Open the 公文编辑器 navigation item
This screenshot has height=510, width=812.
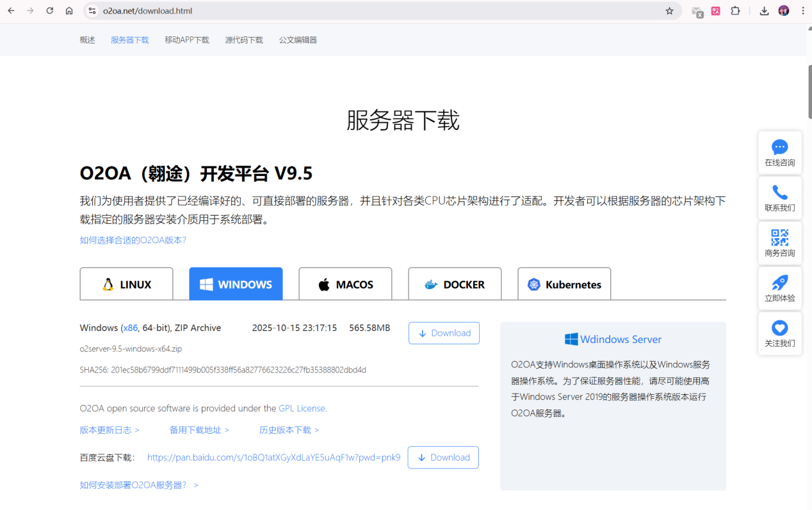tap(298, 40)
